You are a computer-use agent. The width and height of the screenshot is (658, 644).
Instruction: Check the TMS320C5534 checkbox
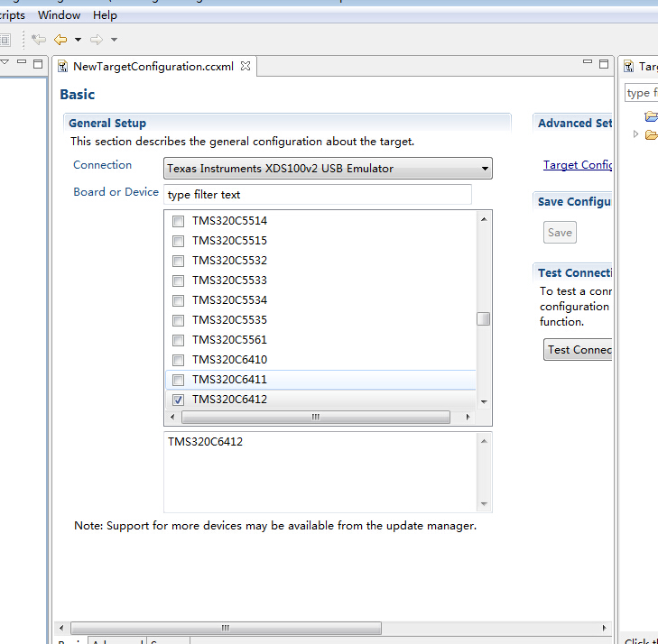click(179, 300)
